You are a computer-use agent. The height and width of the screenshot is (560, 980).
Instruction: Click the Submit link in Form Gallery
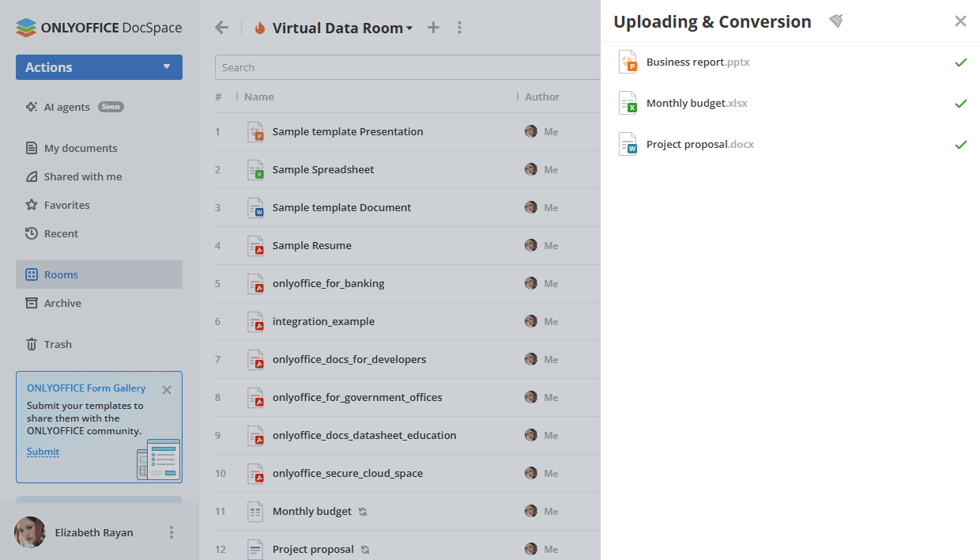[x=43, y=452]
